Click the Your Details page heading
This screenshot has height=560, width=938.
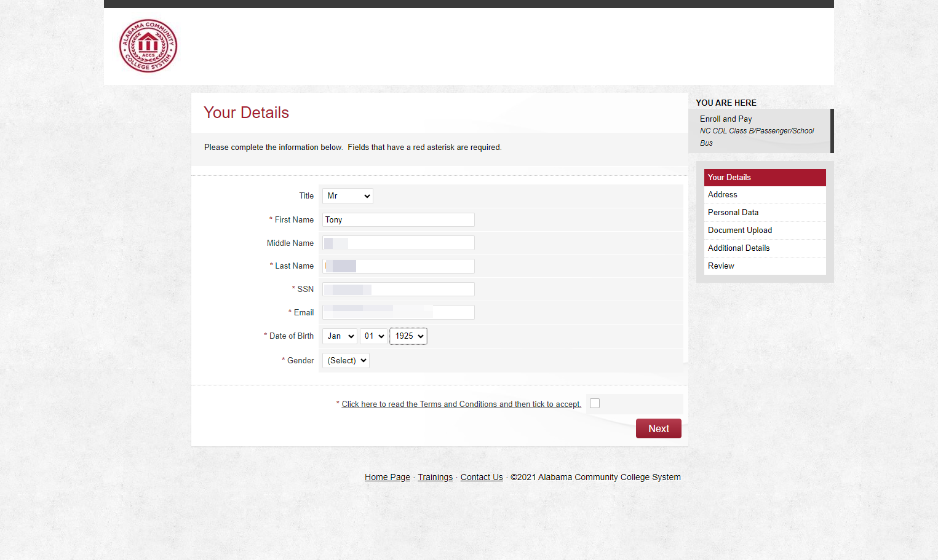[x=246, y=112]
